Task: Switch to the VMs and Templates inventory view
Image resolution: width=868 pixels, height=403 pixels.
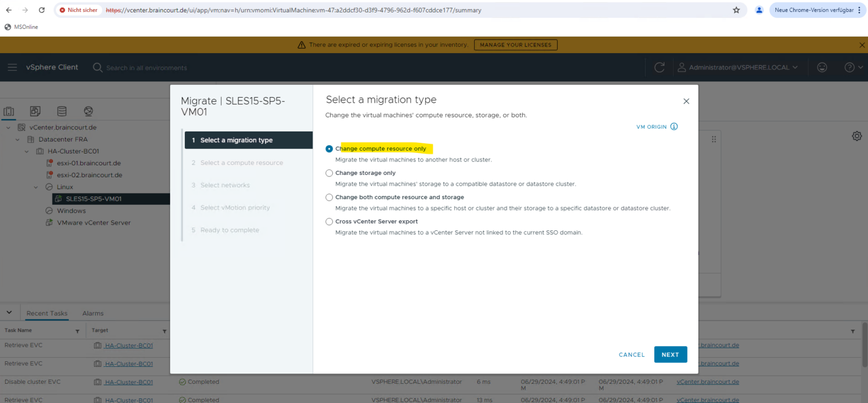Action: 35,111
